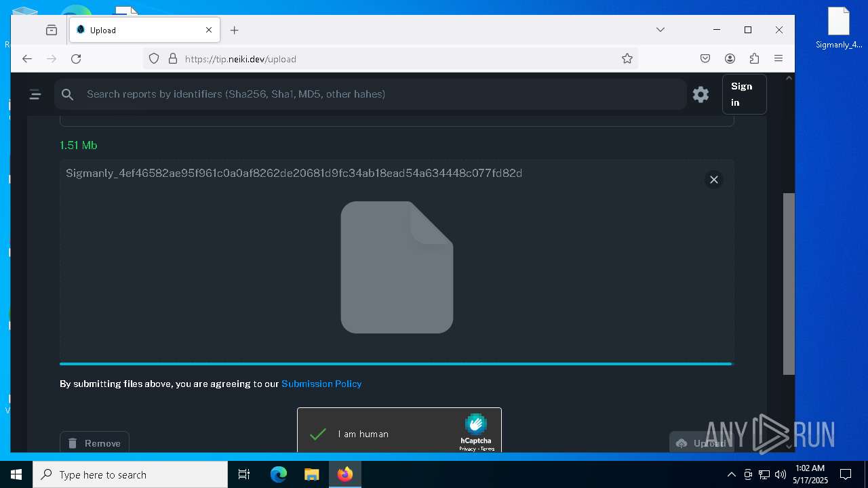Open File Explorer from taskbar
Image resolution: width=868 pixels, height=488 pixels.
coord(311,474)
